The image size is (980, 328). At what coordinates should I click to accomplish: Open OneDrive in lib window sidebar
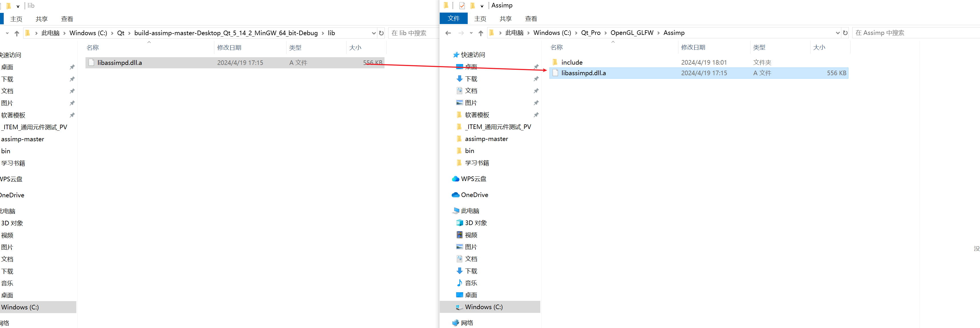pyautogui.click(x=12, y=195)
